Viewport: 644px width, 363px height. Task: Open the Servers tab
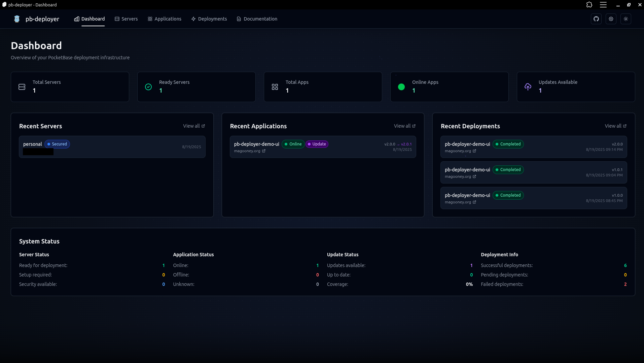[x=126, y=19]
